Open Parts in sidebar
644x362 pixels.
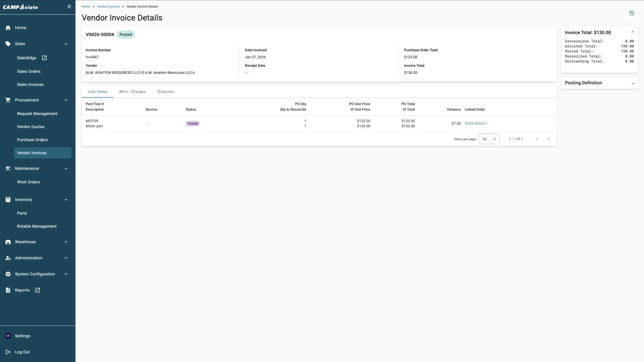coord(22,213)
